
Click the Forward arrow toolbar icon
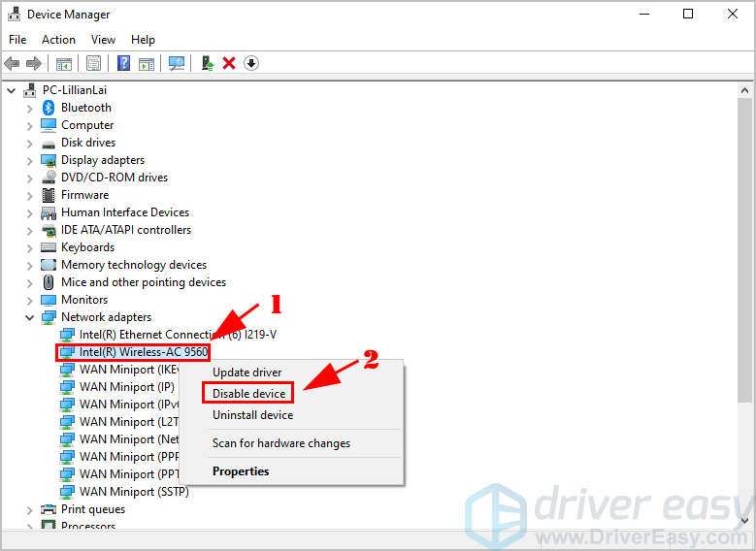point(34,63)
